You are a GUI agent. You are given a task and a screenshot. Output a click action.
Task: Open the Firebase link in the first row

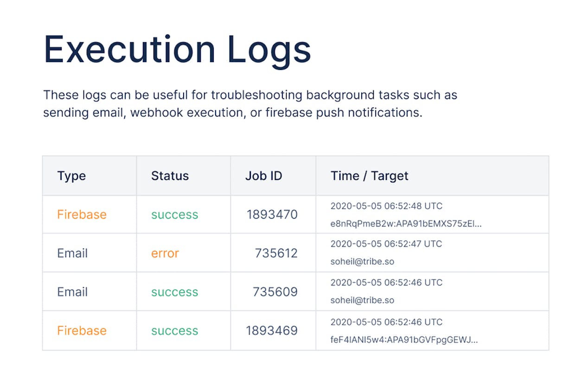pyautogui.click(x=82, y=214)
